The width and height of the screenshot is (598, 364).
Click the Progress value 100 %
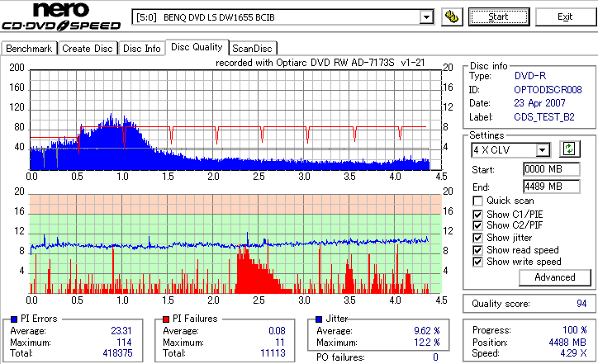(x=575, y=330)
